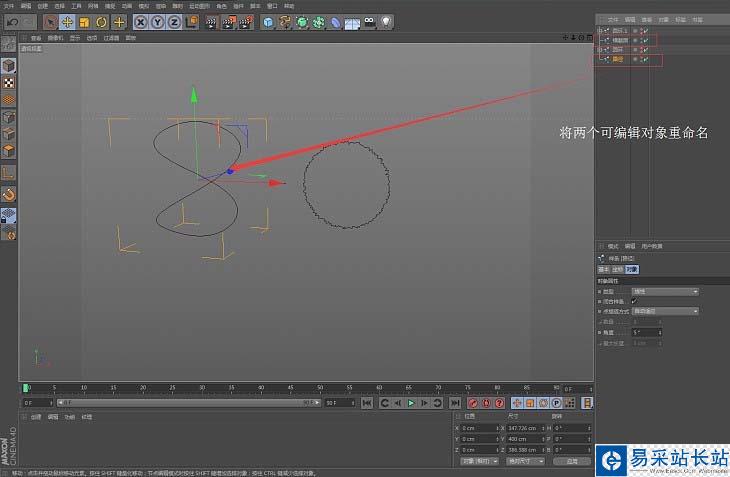Open the blue deformer palette
Image resolution: width=730 pixels, height=477 pixels.
coord(335,22)
